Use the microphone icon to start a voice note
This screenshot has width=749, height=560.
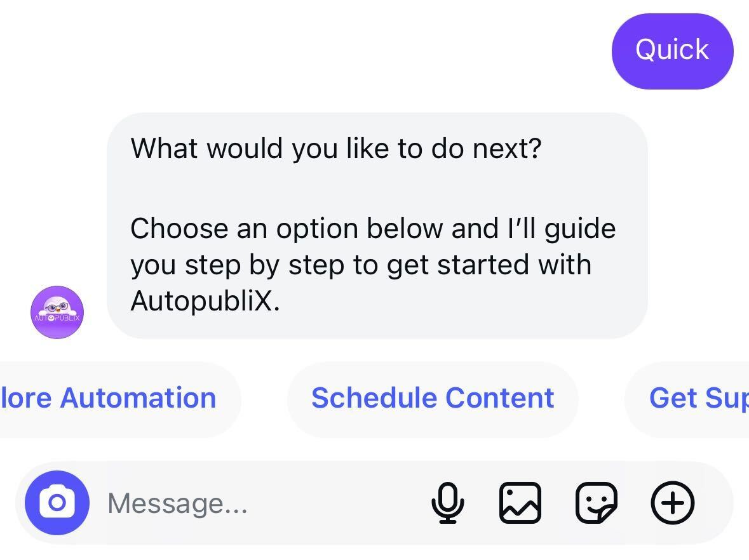point(449,503)
